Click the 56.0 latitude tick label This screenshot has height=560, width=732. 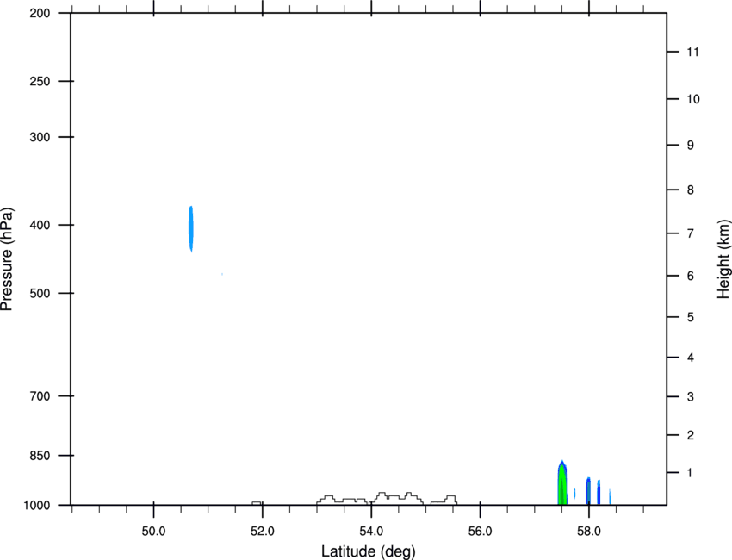tap(480, 532)
